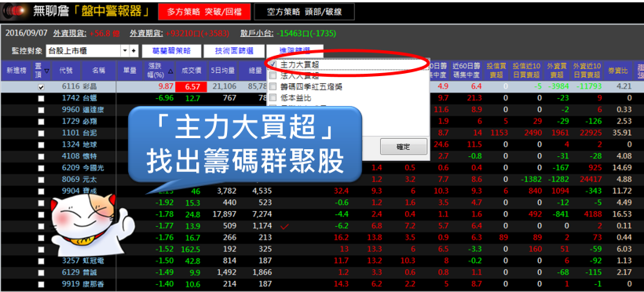Open the 外資期貨 link
Screen dimensions: 644x292
click(x=147, y=34)
